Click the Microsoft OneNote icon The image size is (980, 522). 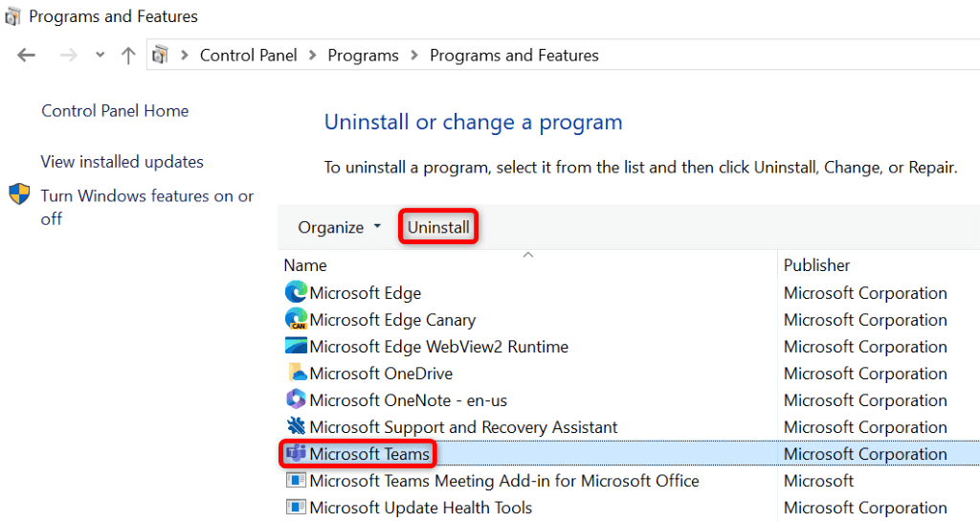tap(296, 400)
